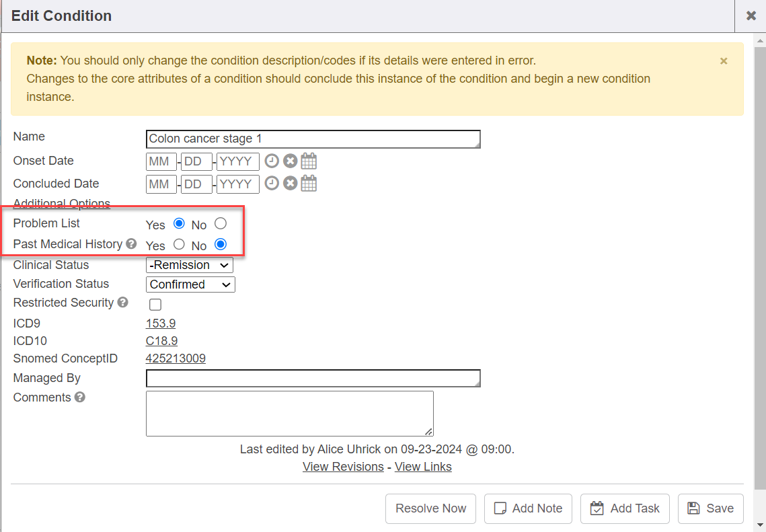The height and width of the screenshot is (532, 766).
Task: Open the ICD10 code C18.9 link
Action: click(x=161, y=341)
